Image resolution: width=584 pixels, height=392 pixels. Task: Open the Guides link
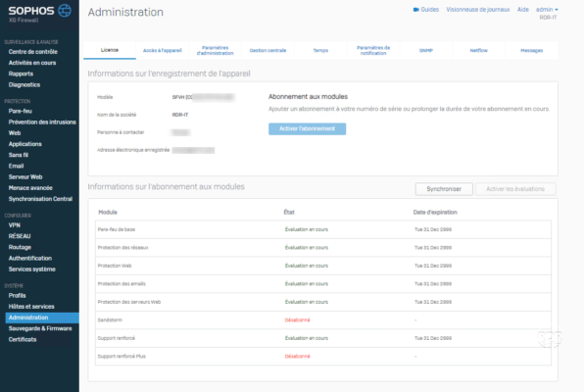coord(429,10)
